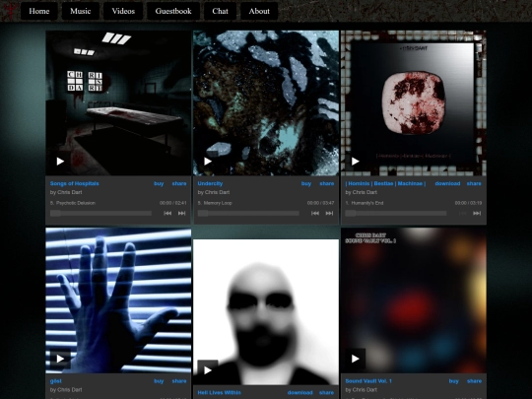Click the Hell Lives Within face cover
Screen dimensions: 532x399
[266, 312]
